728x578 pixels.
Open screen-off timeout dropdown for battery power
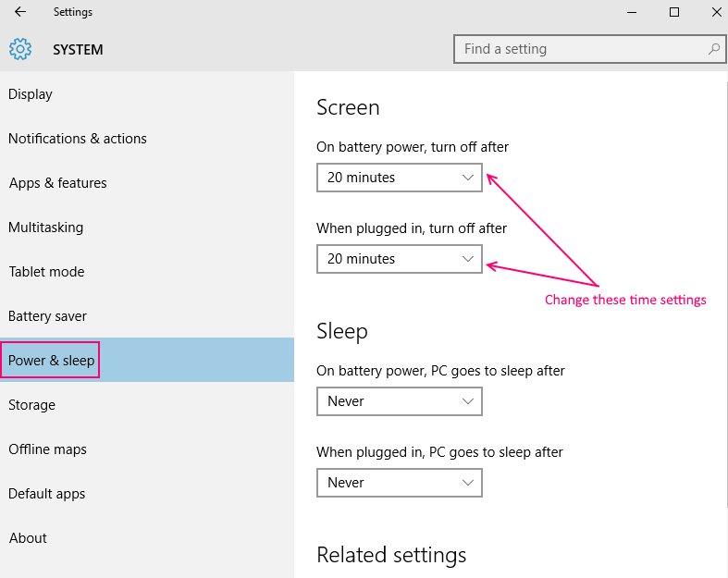coord(400,178)
